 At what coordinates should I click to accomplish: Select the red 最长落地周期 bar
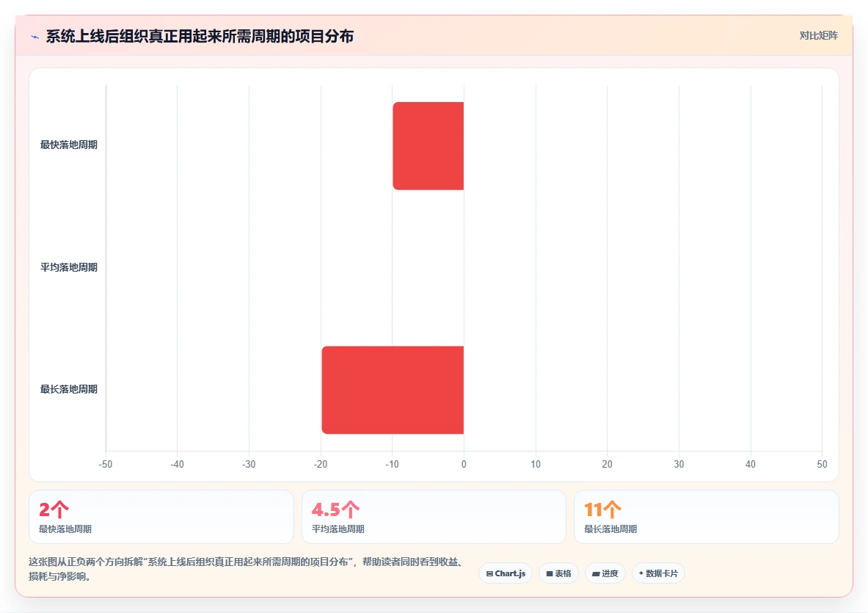click(x=393, y=390)
